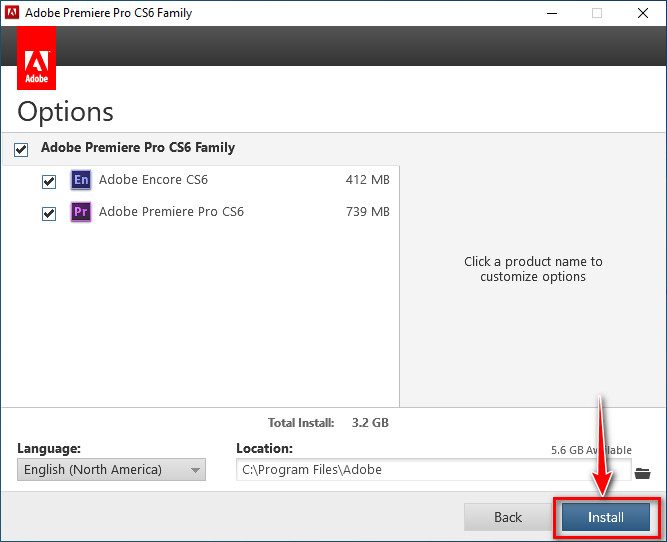This screenshot has height=542, width=667.
Task: Click the Location label
Action: point(265,448)
